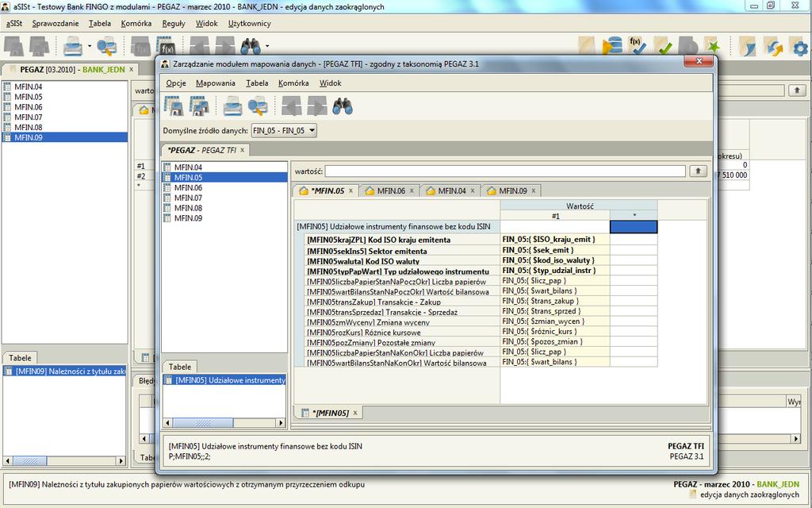This screenshot has height=508, width=812.
Task: Open the Użytkownicy menu
Action: point(250,23)
